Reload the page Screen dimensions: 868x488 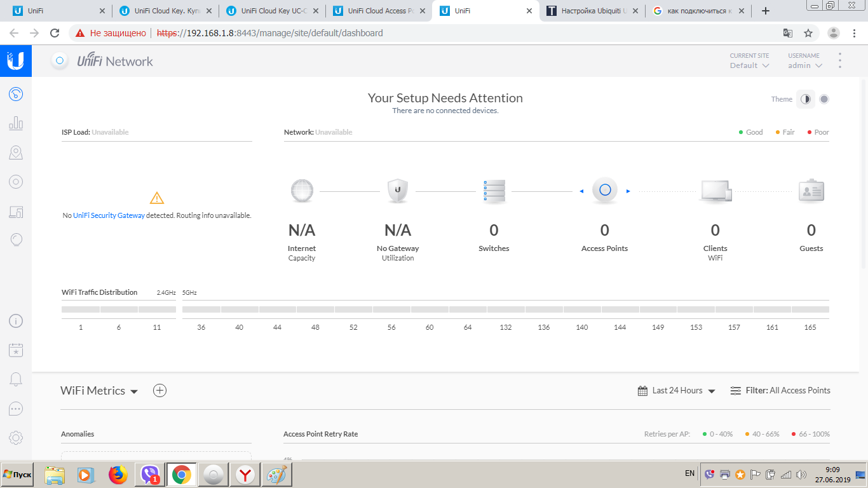(55, 33)
